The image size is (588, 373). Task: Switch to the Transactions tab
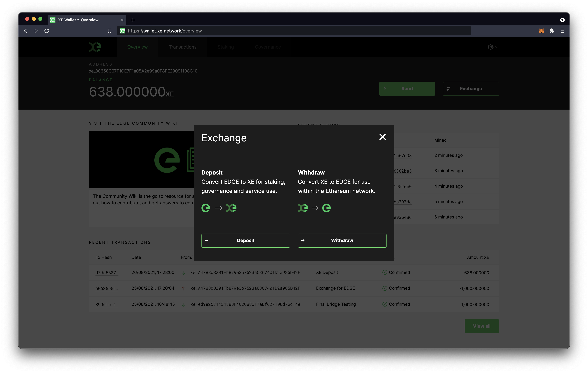(x=183, y=47)
